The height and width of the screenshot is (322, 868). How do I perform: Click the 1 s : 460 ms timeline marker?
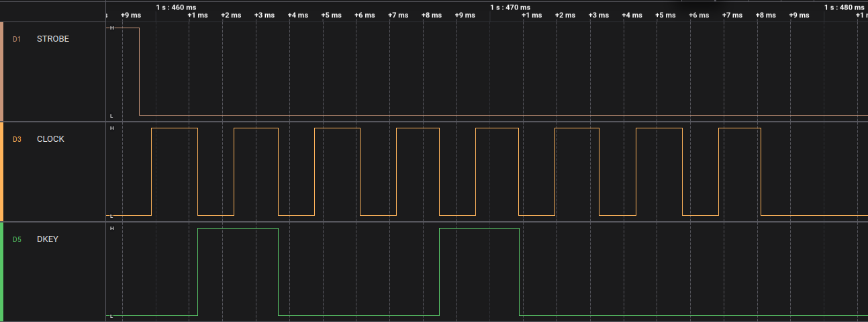coord(176,7)
